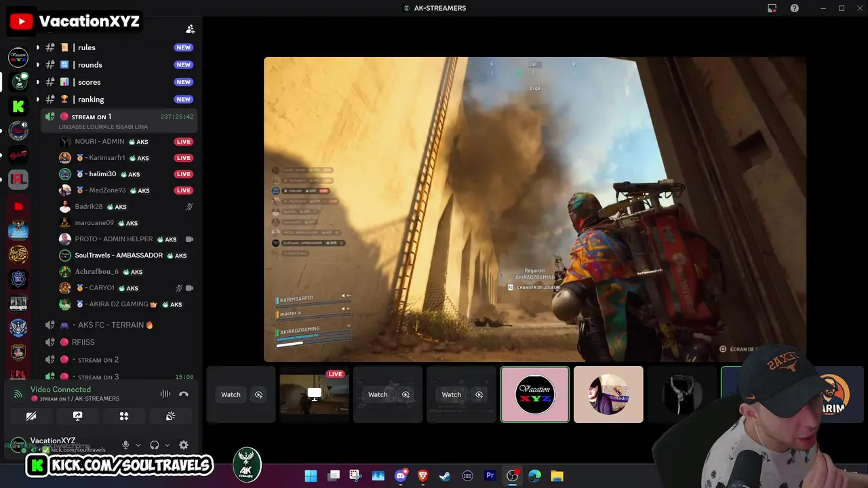Open the Discord inbox icon in title bar
Image resolution: width=868 pixels, height=488 pixels.
(772, 8)
